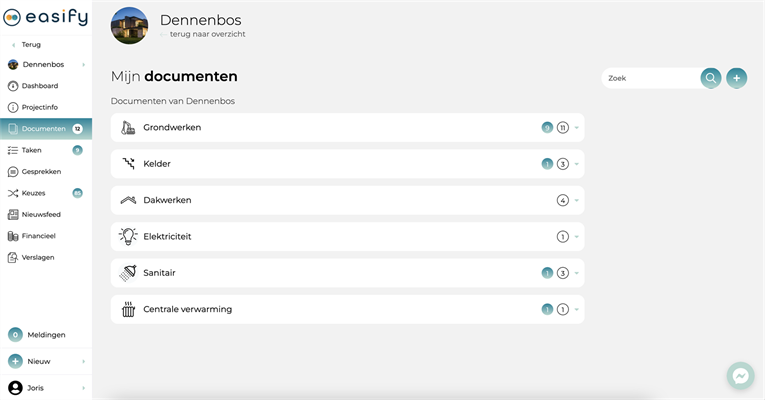Click the Sanitair shower head icon
Viewport: 765px width, 400px height.
(x=128, y=273)
